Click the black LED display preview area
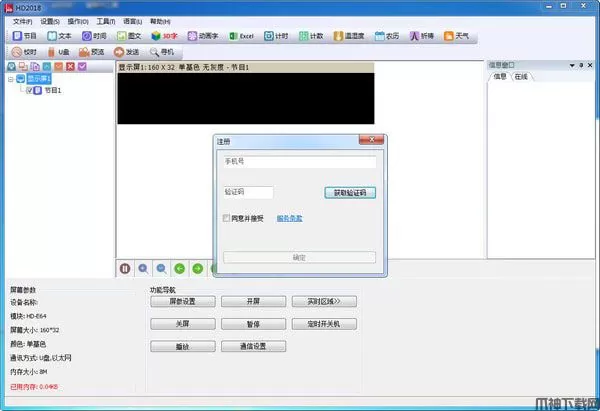600x411 pixels. [246, 98]
